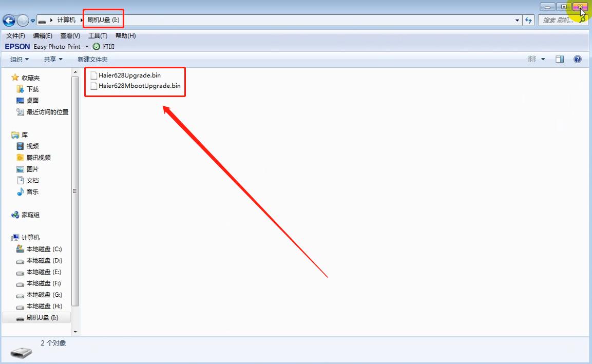Open 最近访问的位置 in favorites
592x364 pixels.
(x=48, y=112)
